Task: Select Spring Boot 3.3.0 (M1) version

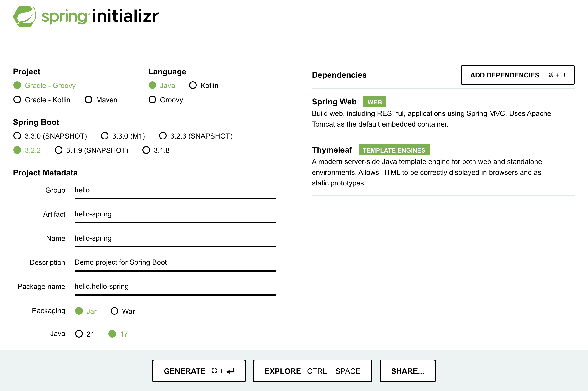Action: click(x=105, y=136)
